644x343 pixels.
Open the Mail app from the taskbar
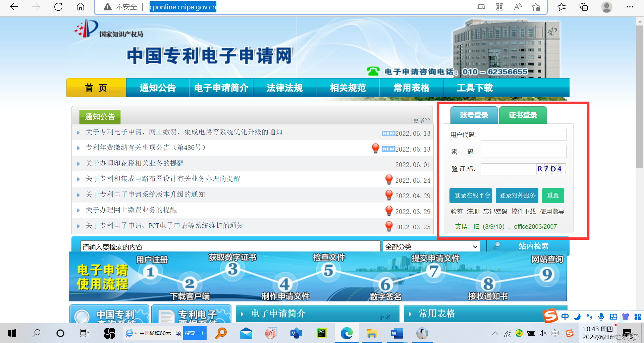tap(246, 333)
